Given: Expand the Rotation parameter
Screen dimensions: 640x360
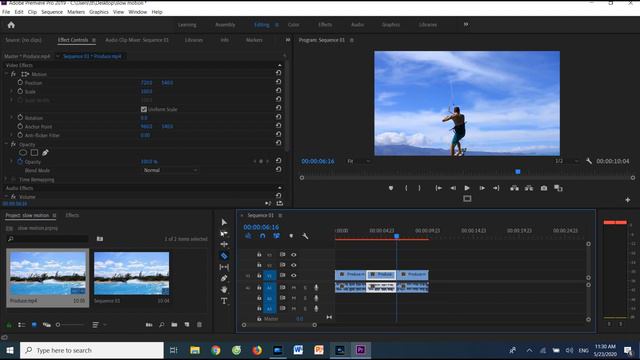Looking at the screenshot, I should [x=11, y=118].
